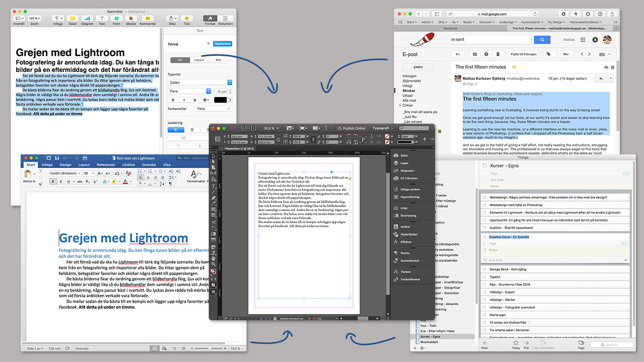
Task: Switch to the Facebook tab in Safari
Action: point(450,29)
